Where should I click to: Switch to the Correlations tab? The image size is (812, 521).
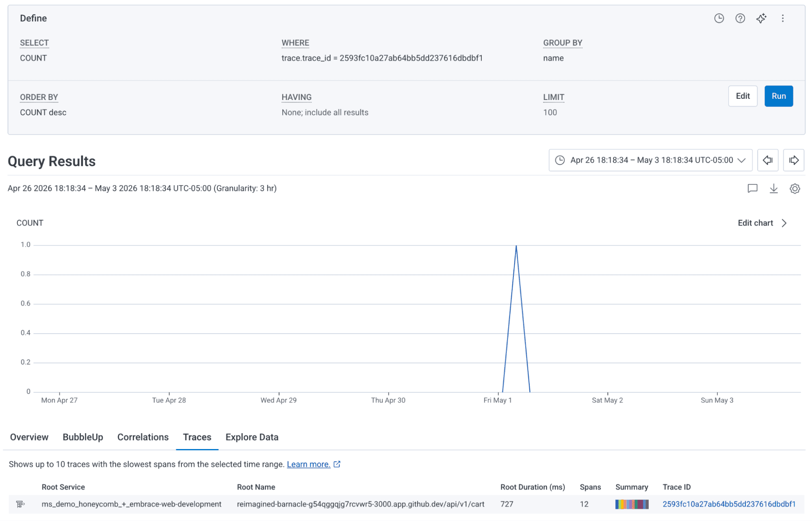click(x=143, y=437)
